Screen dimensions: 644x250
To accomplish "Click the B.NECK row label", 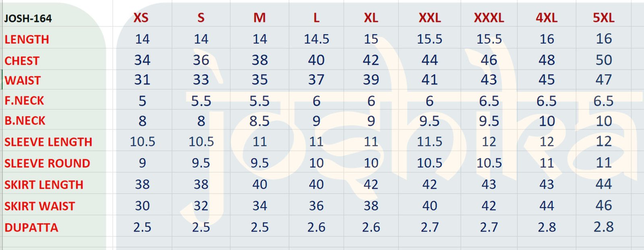I will (25, 121).
